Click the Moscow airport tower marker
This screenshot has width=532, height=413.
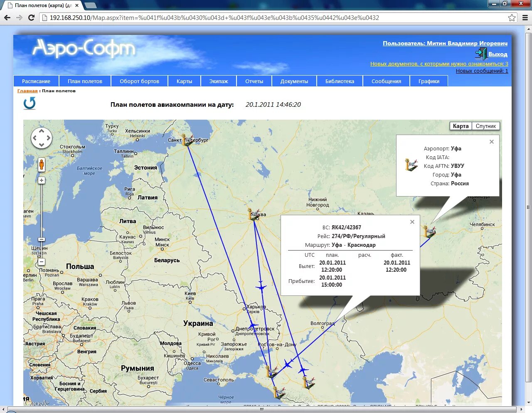click(x=254, y=214)
